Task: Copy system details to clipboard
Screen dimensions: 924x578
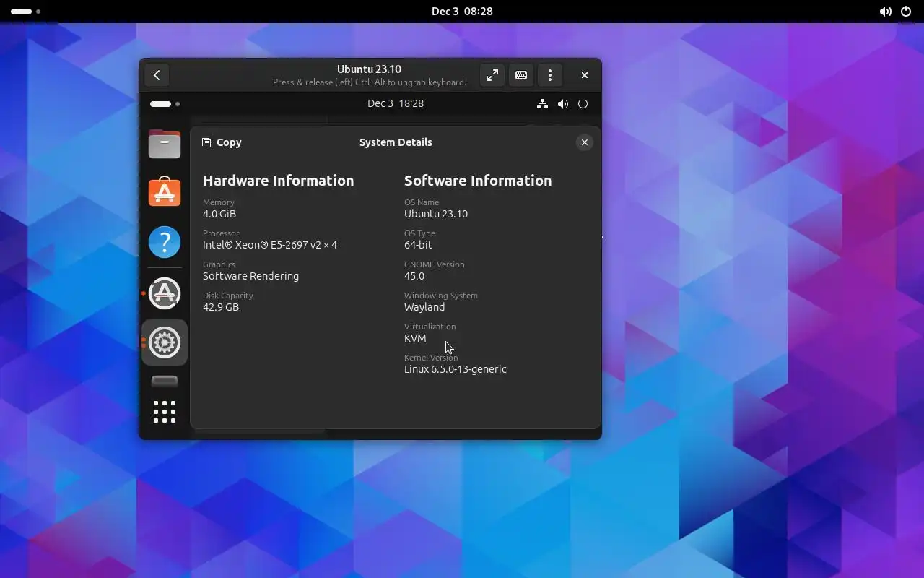Action: 222,142
